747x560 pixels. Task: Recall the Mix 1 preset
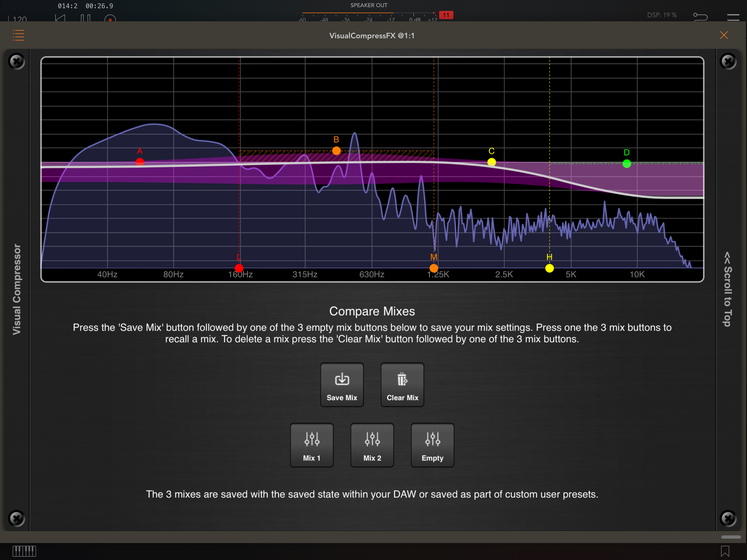point(311,445)
